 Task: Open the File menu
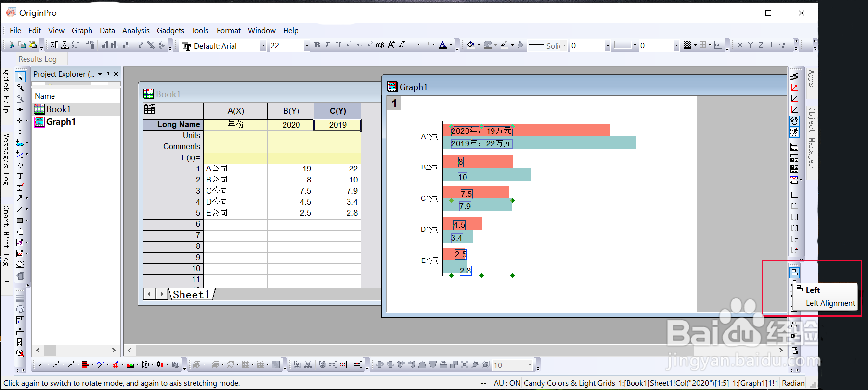(15, 30)
